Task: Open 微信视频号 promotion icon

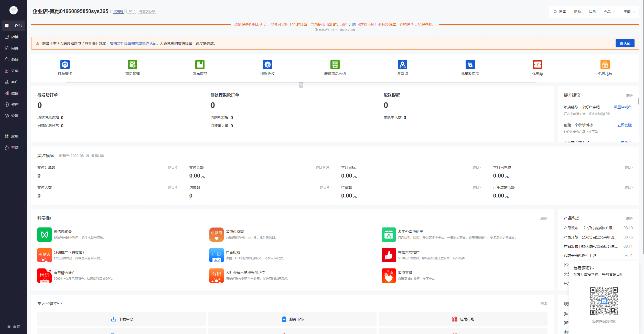Action: [x=45, y=235]
